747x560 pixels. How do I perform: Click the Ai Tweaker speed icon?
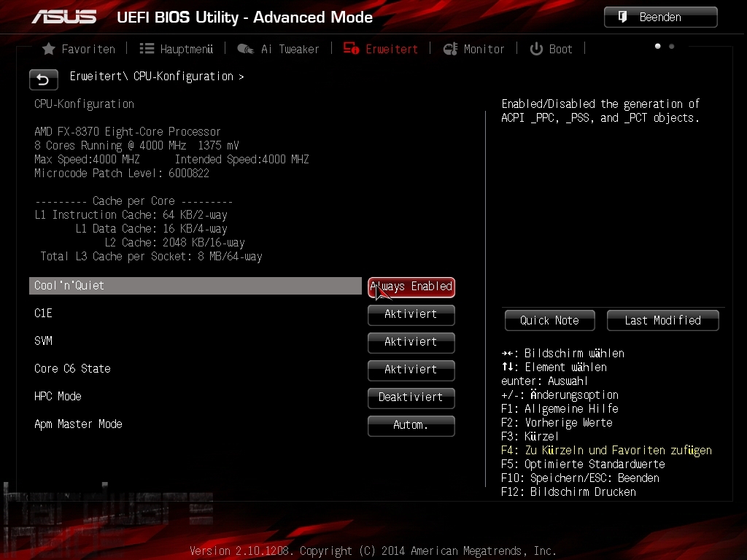(246, 49)
